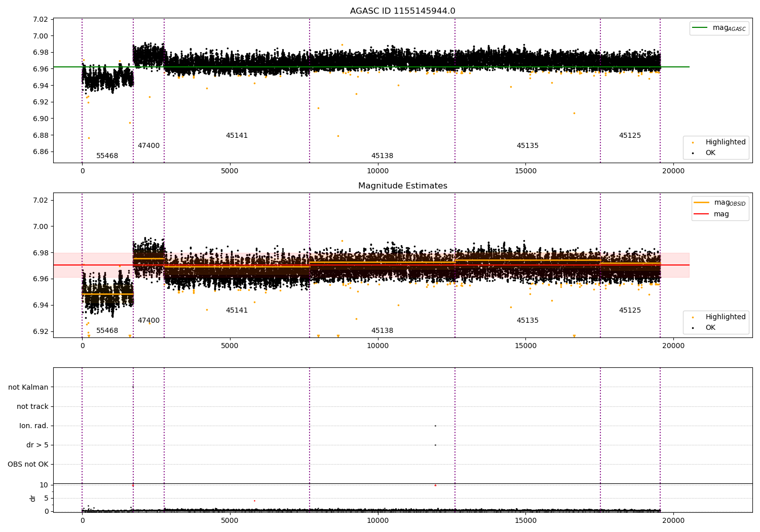The width and height of the screenshot is (760, 532).
Task: Click obsid label 55468 in top plot
Action: tap(107, 156)
